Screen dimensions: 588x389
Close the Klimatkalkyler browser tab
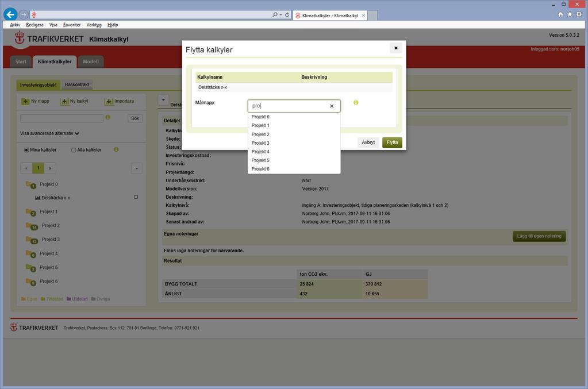363,16
